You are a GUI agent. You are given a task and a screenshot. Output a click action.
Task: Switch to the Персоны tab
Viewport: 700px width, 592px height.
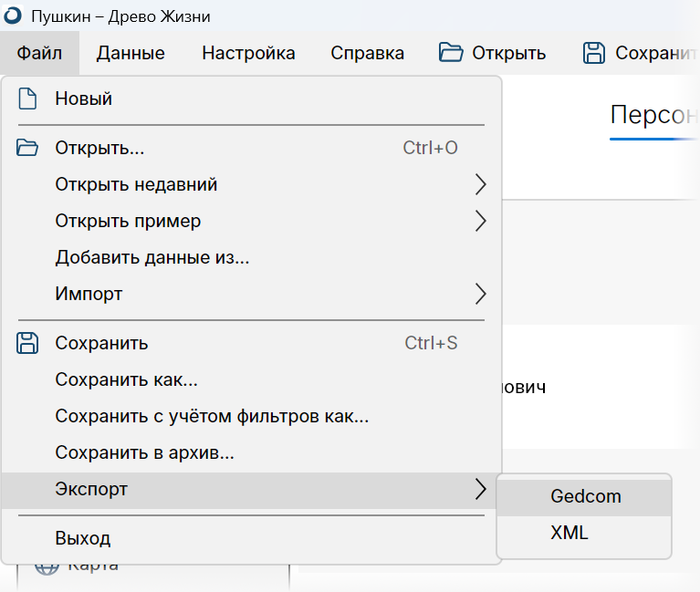654,115
